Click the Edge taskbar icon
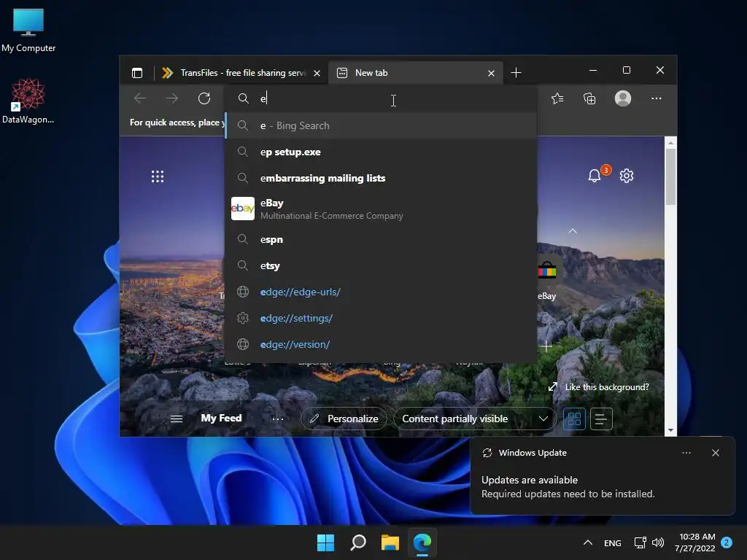 (x=422, y=542)
